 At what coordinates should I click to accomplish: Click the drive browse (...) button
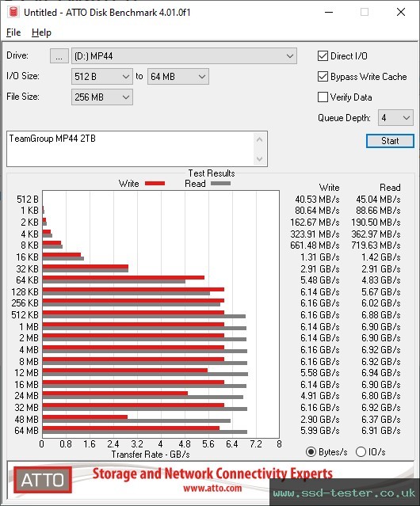[59, 56]
